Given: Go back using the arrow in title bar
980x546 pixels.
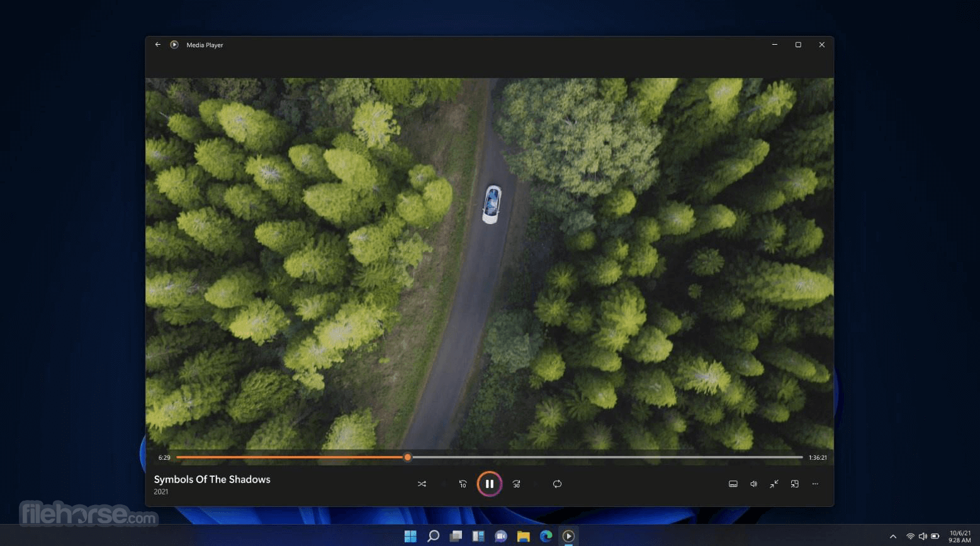Looking at the screenshot, I should (157, 45).
